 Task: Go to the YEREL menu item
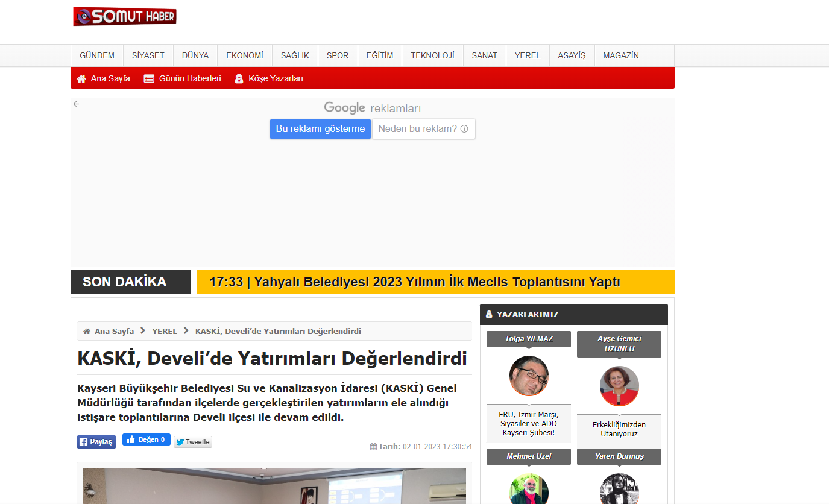pos(528,55)
